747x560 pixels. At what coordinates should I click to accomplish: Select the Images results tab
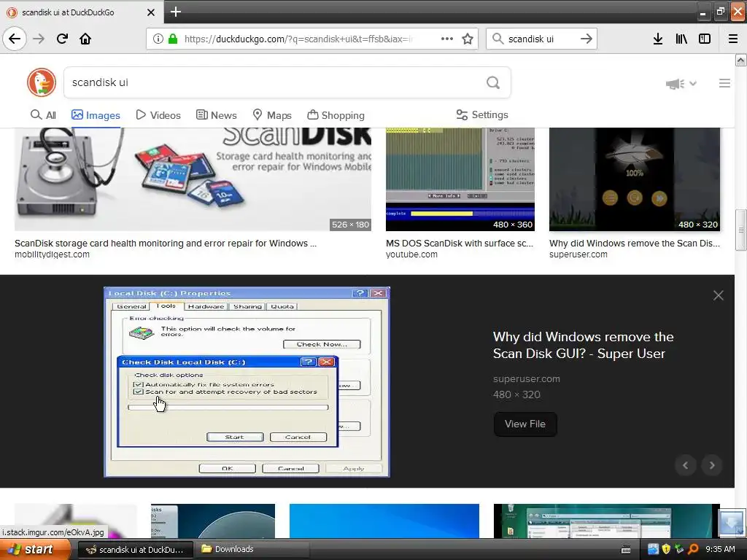[96, 115]
